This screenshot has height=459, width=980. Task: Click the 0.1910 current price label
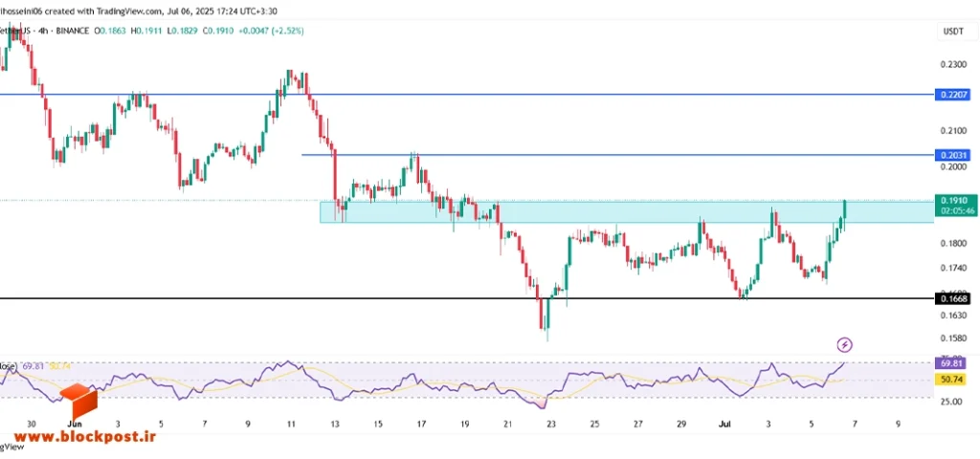952,201
